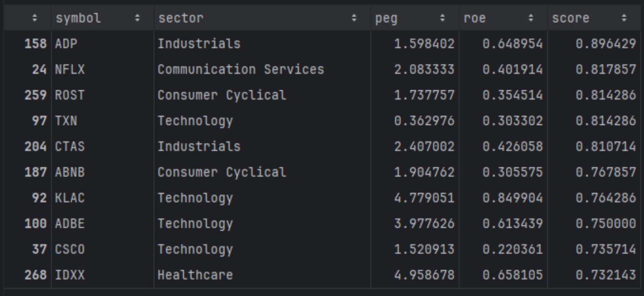Select the ADP symbol cell
The image size is (644, 296).
pyautogui.click(x=66, y=43)
